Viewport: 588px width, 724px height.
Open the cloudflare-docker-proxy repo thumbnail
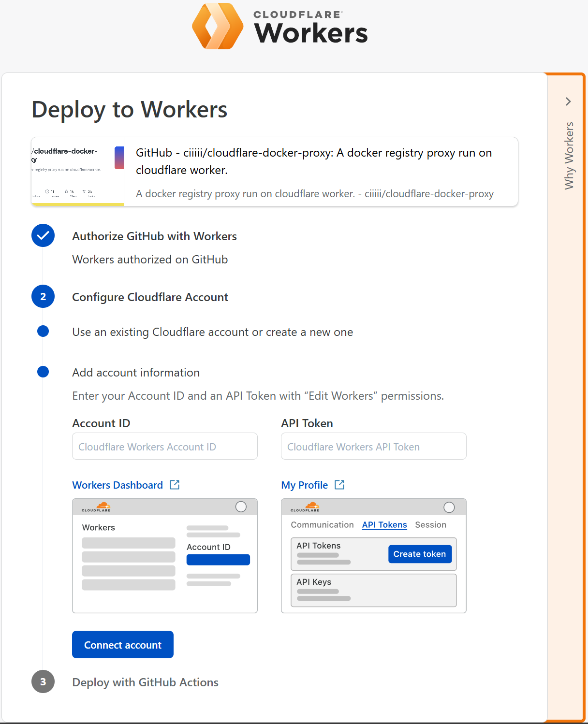(78, 172)
